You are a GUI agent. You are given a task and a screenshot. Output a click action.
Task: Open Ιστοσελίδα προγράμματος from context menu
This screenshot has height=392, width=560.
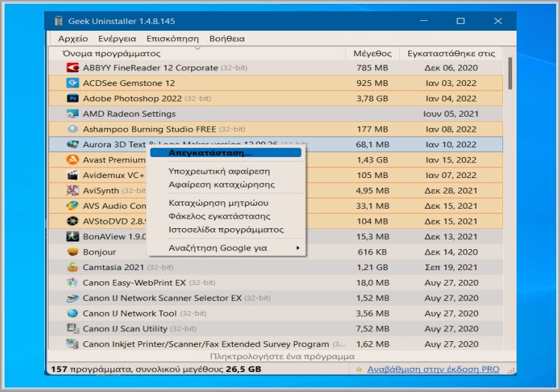(x=225, y=230)
